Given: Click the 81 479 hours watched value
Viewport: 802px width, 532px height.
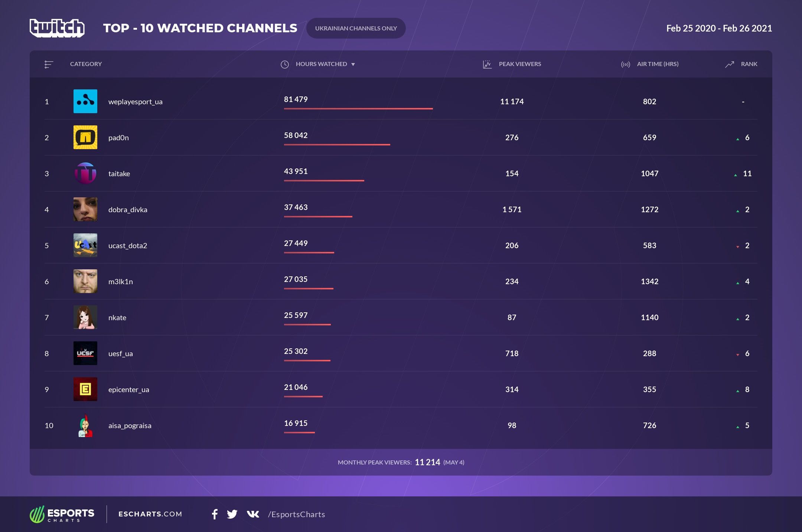Looking at the screenshot, I should coord(296,99).
